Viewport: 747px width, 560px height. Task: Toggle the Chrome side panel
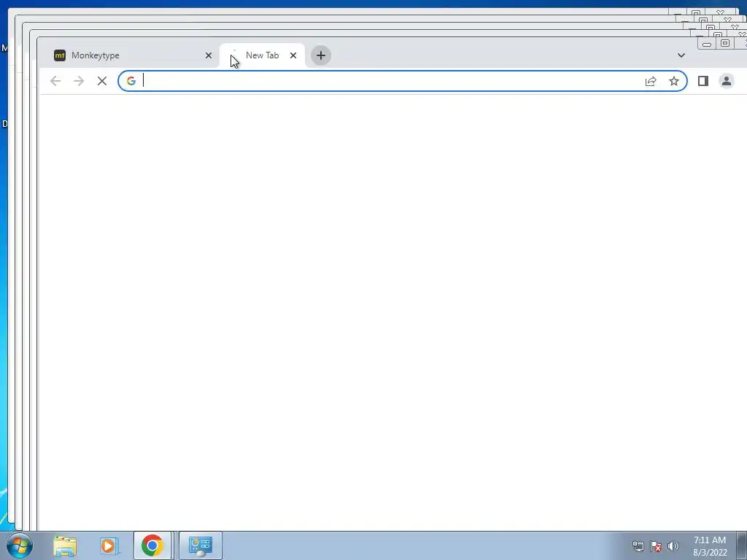point(703,81)
